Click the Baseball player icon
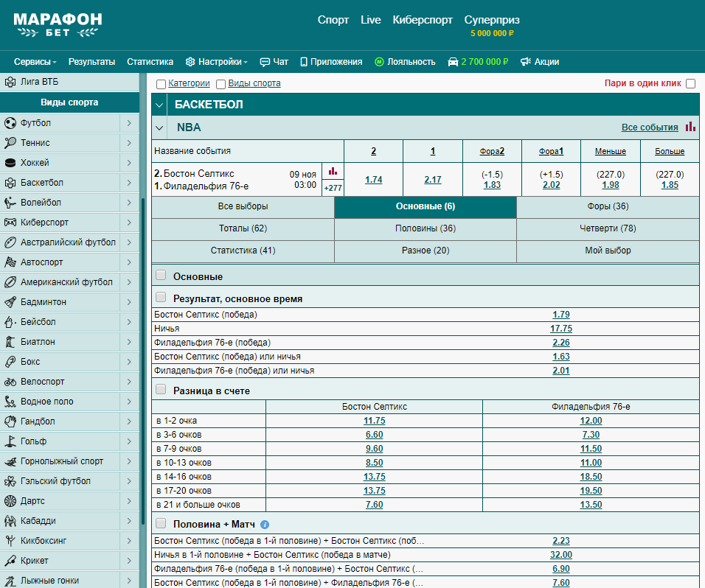Viewport: 705px width, 588px height. [x=10, y=321]
